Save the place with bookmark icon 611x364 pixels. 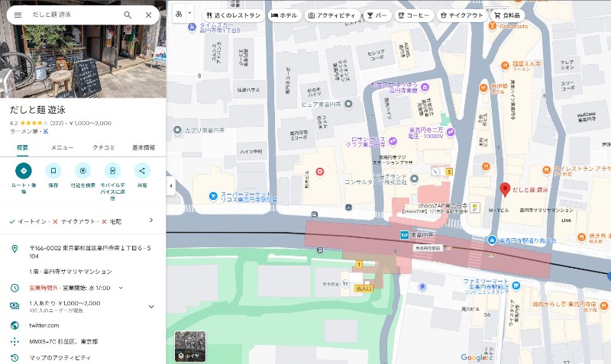(x=53, y=170)
